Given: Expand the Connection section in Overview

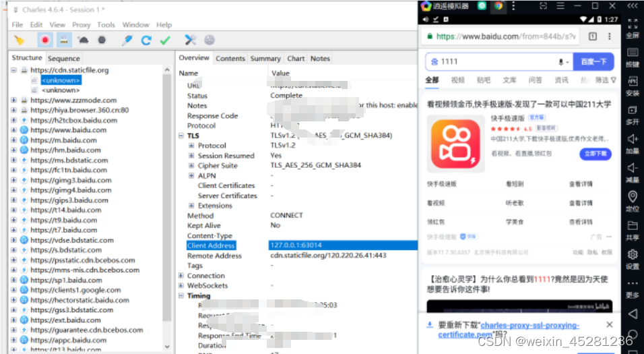Looking at the screenshot, I should [x=181, y=276].
